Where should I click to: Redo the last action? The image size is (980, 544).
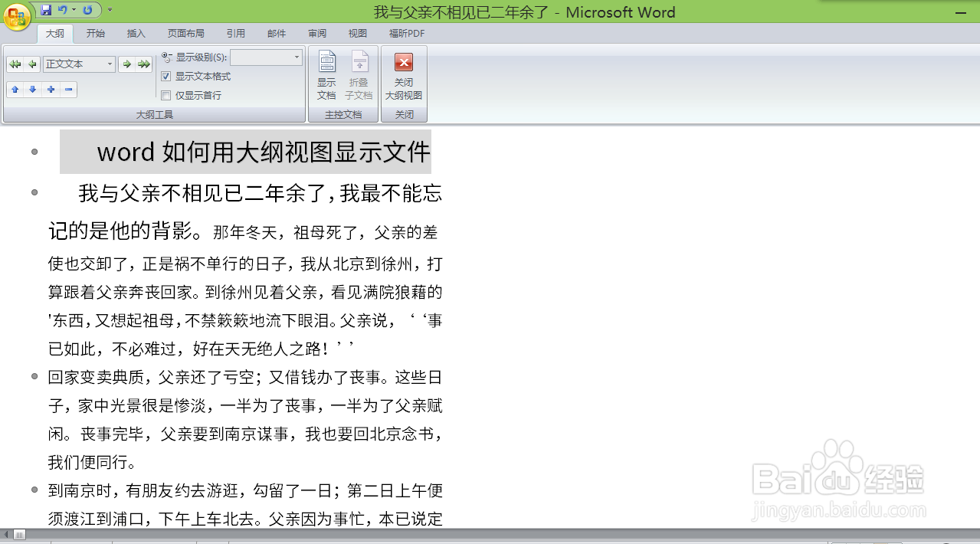[87, 10]
